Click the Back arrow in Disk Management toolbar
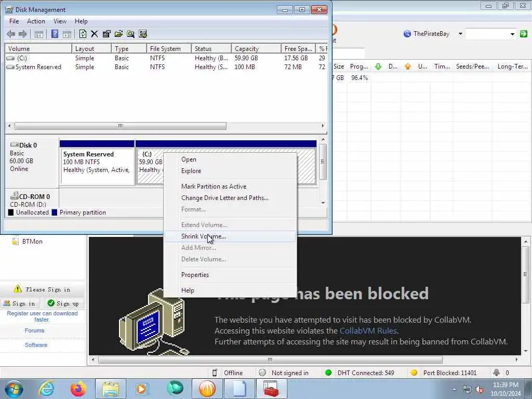 click(11, 34)
